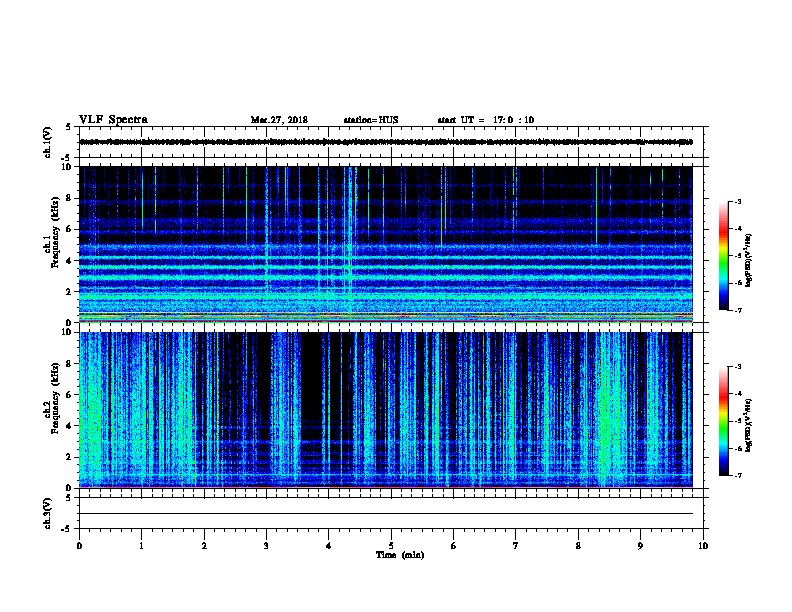Click the ch.1 color bar "log(PSD)" label
This screenshot has width=792, height=612.
[x=748, y=260]
